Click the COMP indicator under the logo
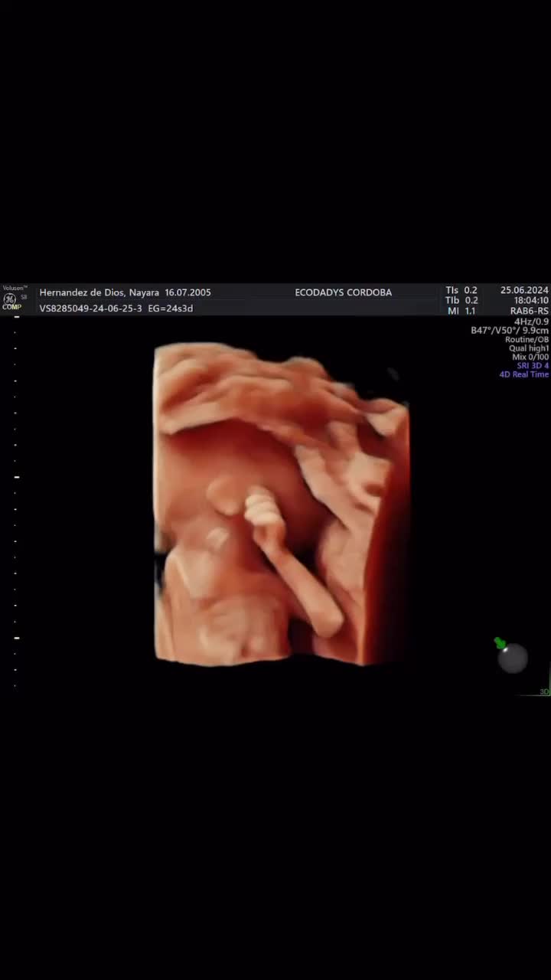The height and width of the screenshot is (980, 551). pyautogui.click(x=11, y=307)
